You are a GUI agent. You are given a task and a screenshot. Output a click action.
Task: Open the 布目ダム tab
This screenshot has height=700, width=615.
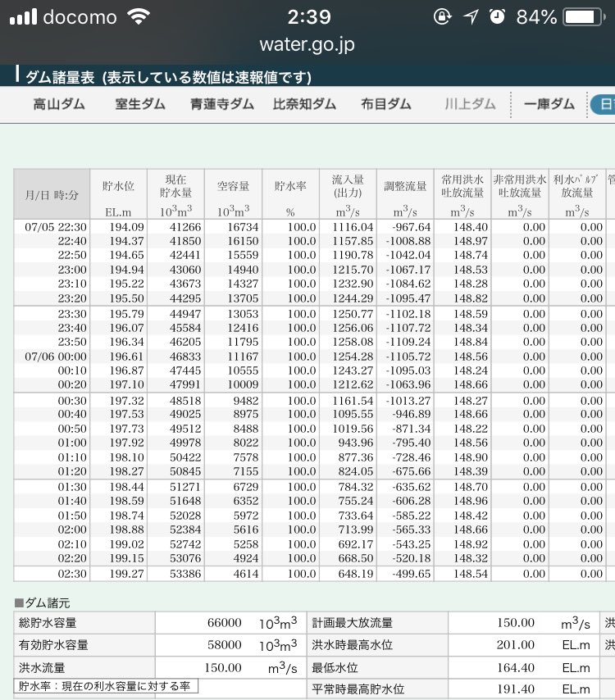tap(386, 104)
